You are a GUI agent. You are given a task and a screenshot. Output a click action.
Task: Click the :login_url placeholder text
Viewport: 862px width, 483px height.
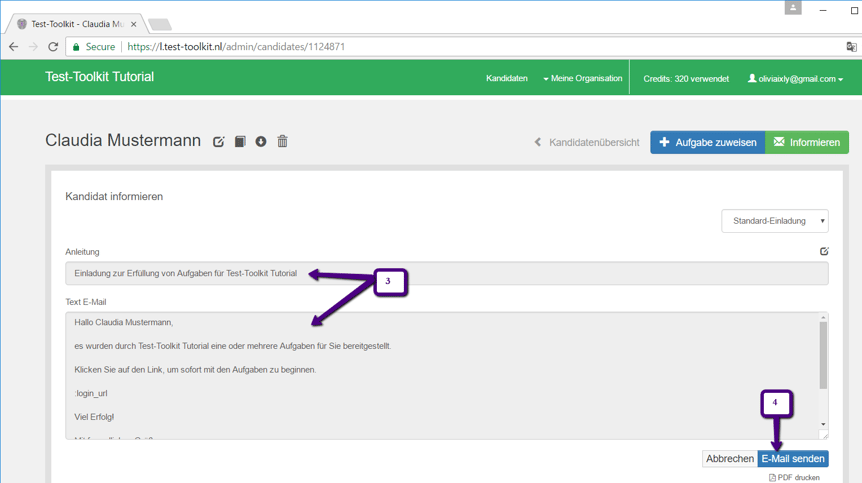click(x=91, y=393)
